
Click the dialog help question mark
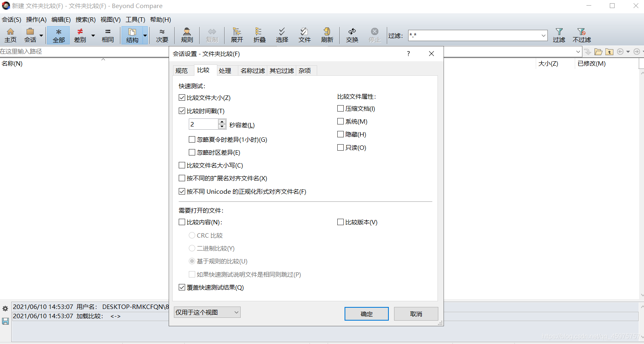[x=408, y=54]
